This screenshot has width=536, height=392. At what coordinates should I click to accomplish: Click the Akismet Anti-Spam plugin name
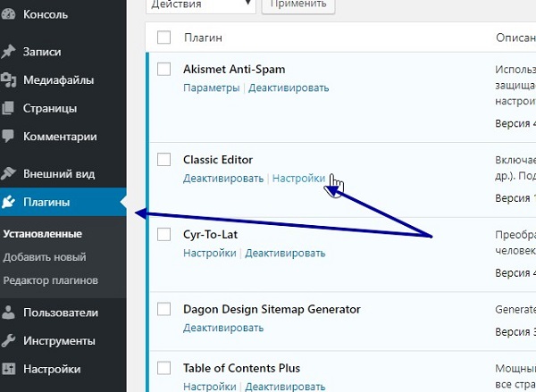pyautogui.click(x=234, y=69)
